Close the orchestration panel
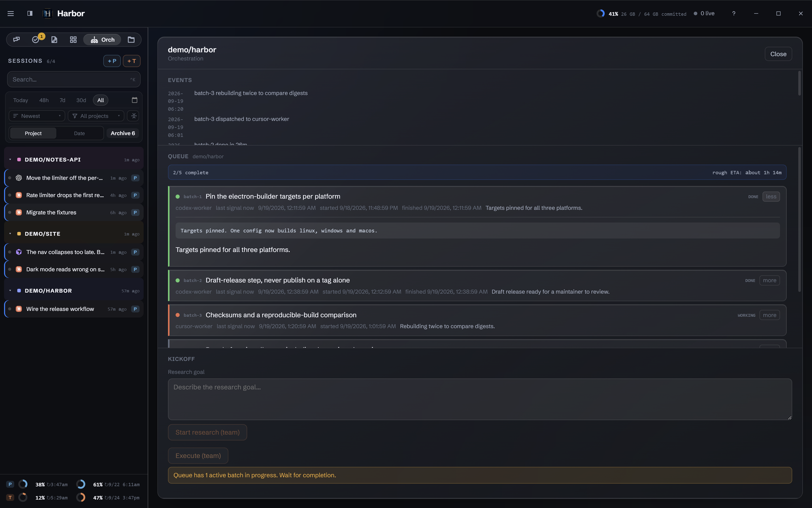Viewport: 812px width, 508px height. click(778, 54)
